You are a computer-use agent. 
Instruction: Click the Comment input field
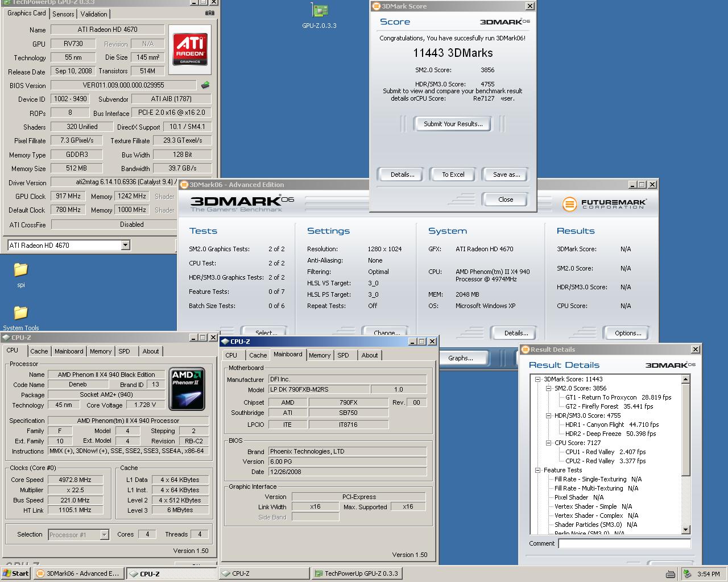(x=624, y=543)
